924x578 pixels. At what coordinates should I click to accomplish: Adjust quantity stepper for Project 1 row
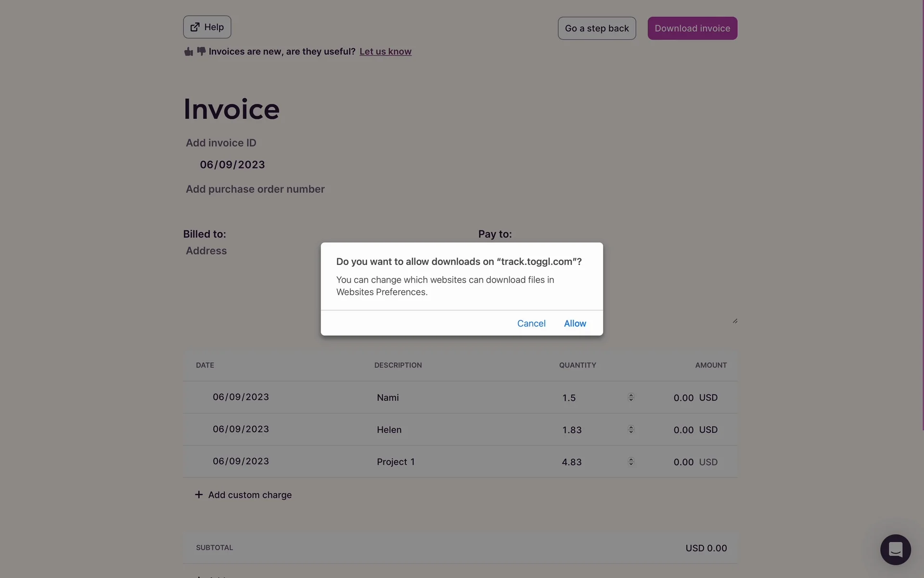point(631,461)
